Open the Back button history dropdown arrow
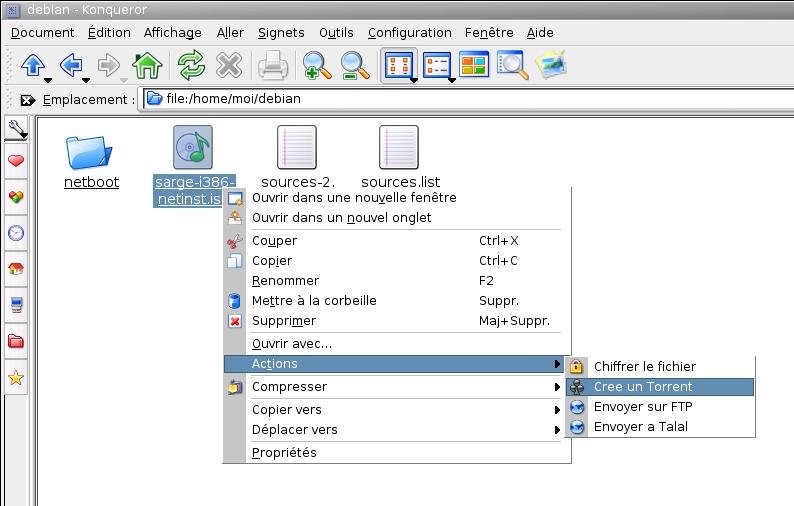This screenshot has height=506, width=794. (x=86, y=81)
